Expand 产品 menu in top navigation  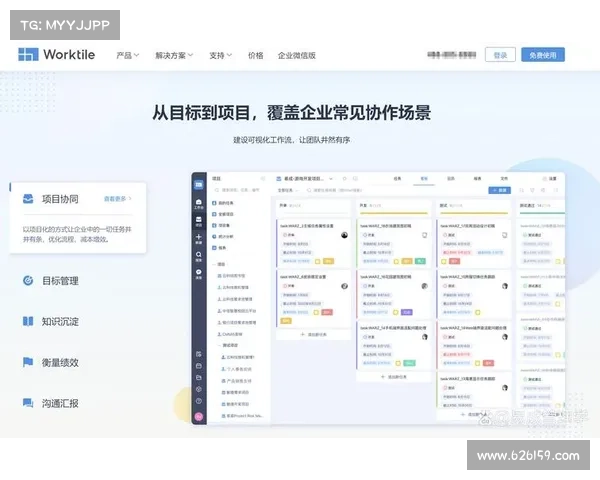(x=128, y=56)
